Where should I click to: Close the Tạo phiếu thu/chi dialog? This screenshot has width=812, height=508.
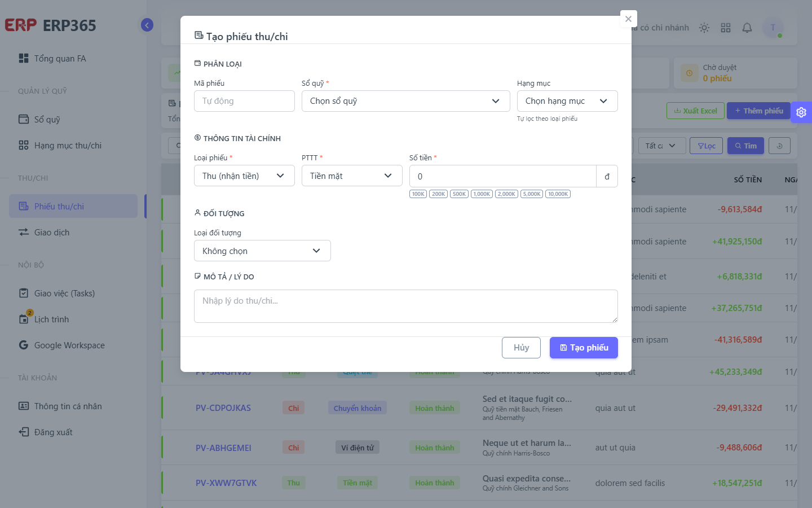click(628, 19)
